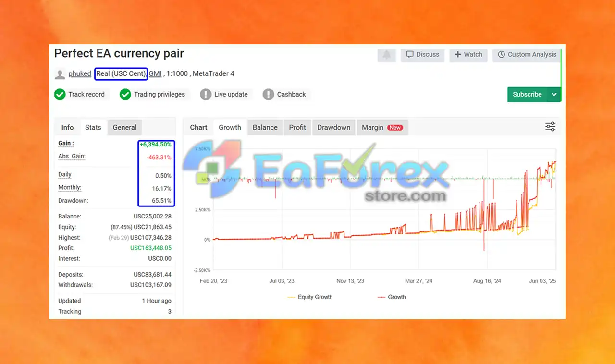Screen dimensions: 615x364
Task: Select the Chart tab
Action: 198,127
